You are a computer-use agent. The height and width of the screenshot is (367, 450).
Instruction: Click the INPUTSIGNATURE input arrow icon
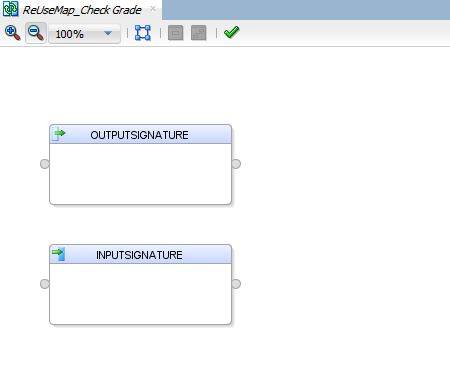59,254
